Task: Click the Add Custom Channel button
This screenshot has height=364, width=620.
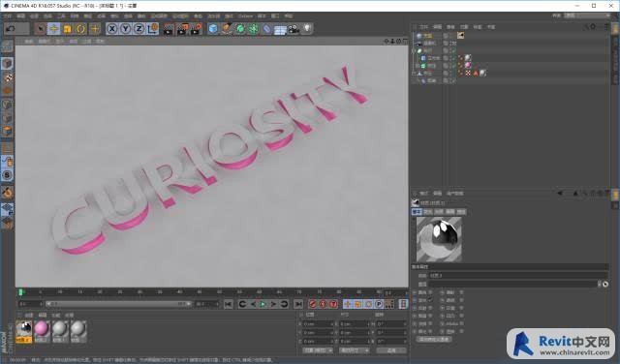Action: [434, 339]
